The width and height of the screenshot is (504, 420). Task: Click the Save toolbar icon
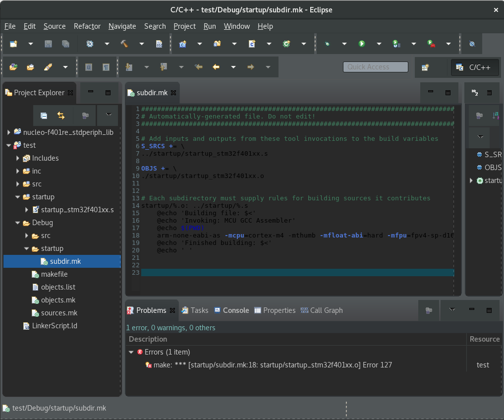48,44
